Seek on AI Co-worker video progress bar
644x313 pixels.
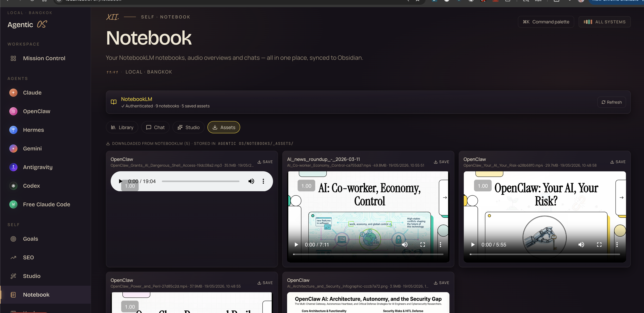point(368,254)
